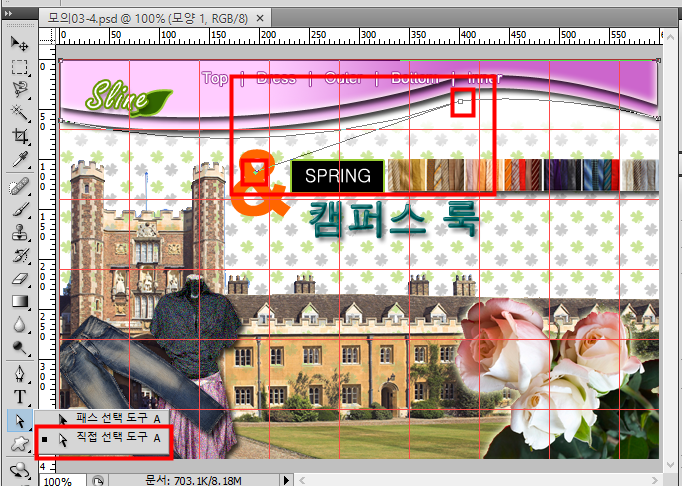Select the Custom Shape tool
682x486 pixels.
coord(19,443)
